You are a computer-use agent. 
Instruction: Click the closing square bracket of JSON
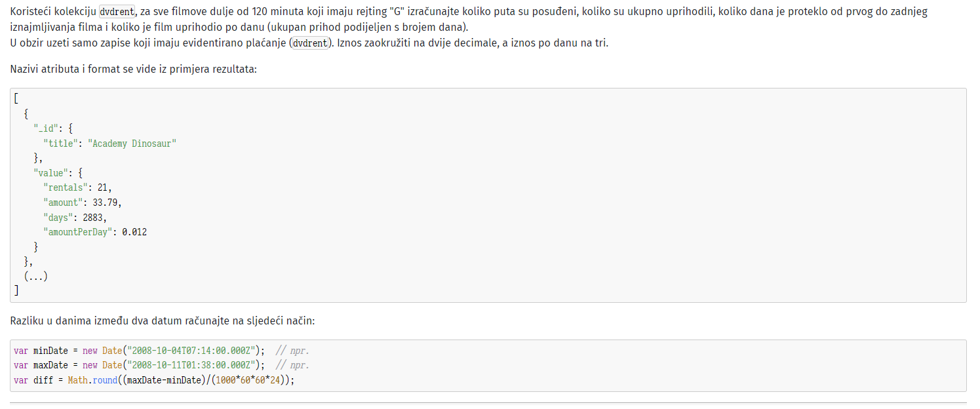[16, 291]
